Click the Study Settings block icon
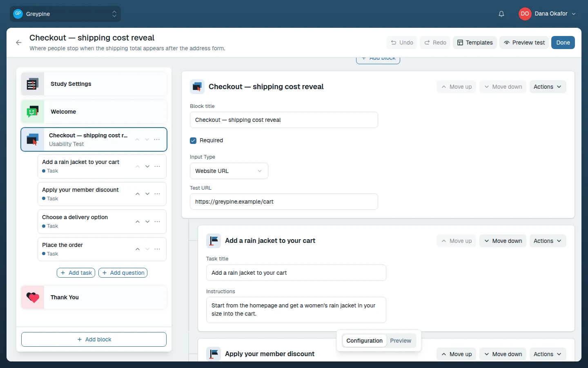588x368 pixels. click(x=33, y=84)
